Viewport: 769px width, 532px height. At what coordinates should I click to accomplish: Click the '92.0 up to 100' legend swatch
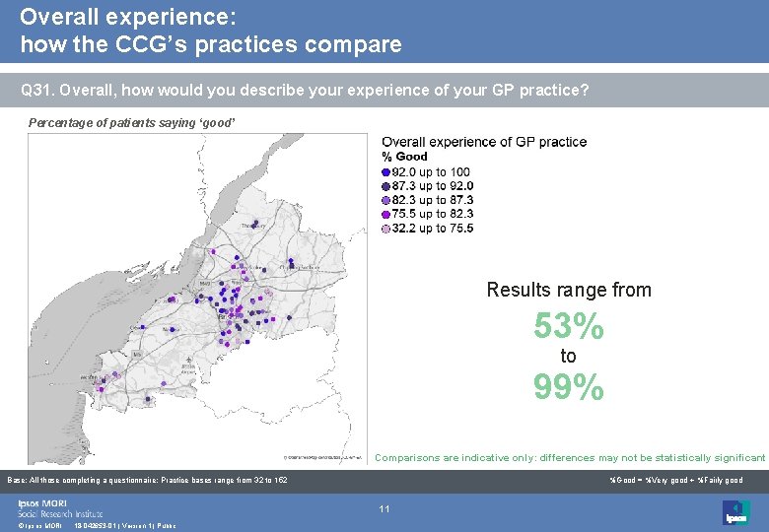[385, 172]
